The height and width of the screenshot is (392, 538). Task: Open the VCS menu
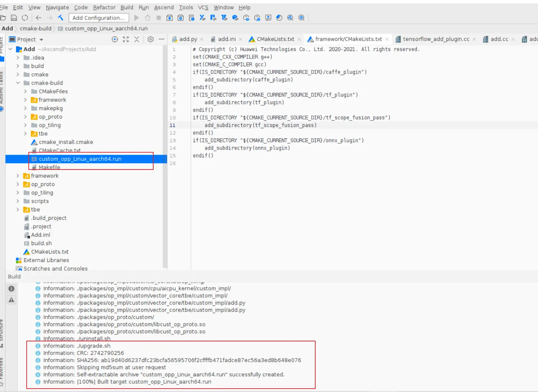[x=203, y=7]
